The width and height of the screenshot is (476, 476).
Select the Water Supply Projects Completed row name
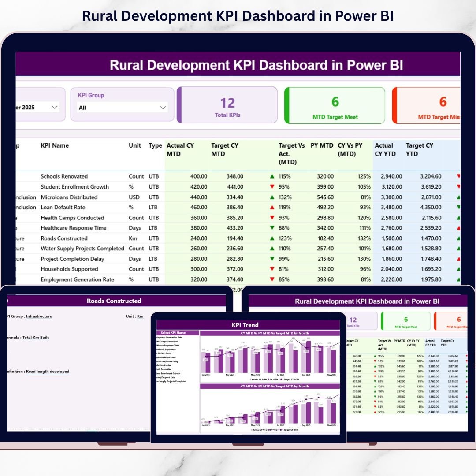pyautogui.click(x=82, y=249)
